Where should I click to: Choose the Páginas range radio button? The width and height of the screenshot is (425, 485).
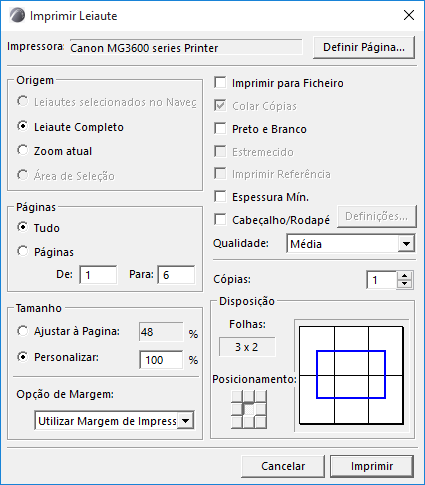click(45, 252)
